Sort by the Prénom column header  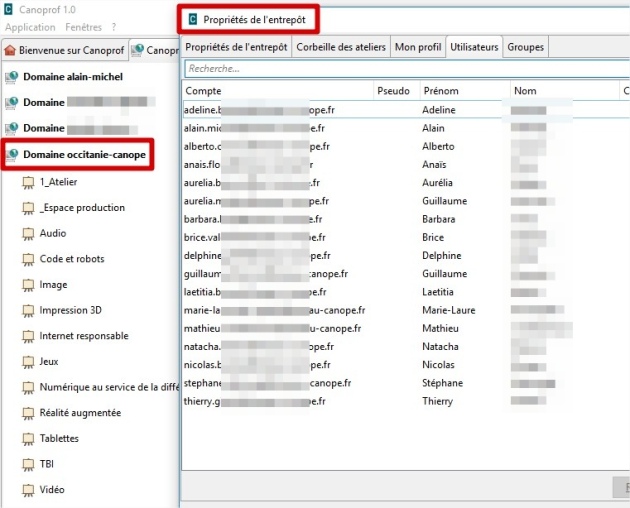[465, 91]
